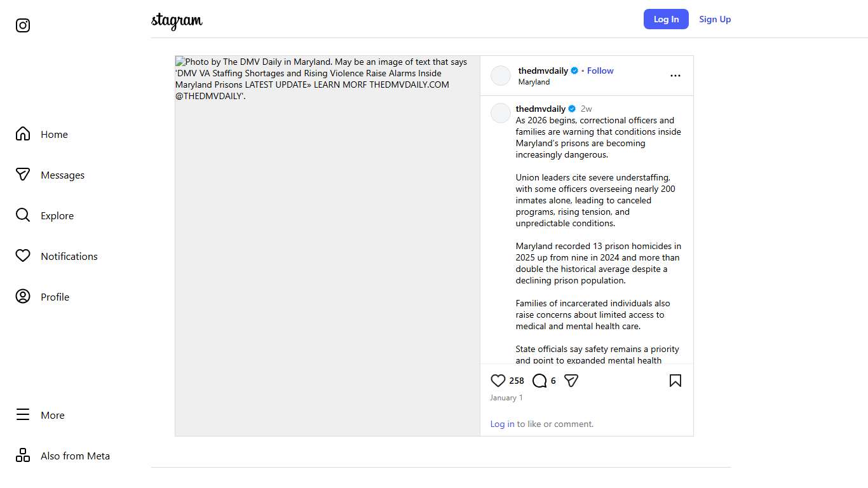
Task: Click the Log in link to comment
Action: (x=502, y=424)
